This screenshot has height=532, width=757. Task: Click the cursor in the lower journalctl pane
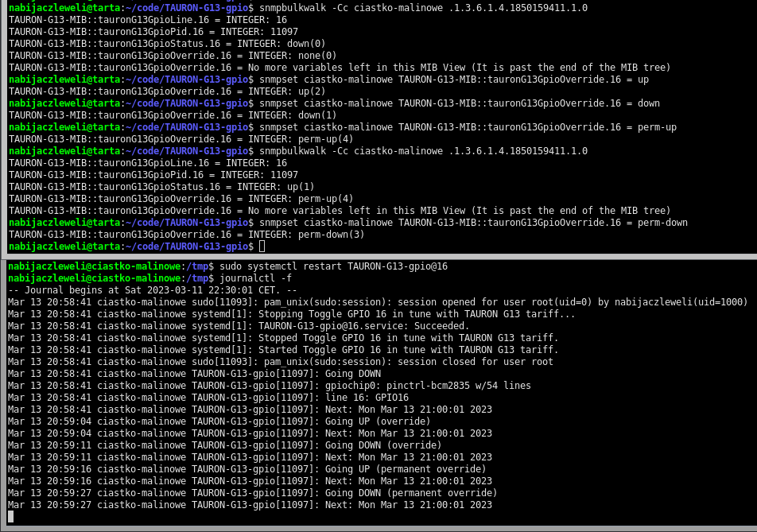pyautogui.click(x=11, y=517)
